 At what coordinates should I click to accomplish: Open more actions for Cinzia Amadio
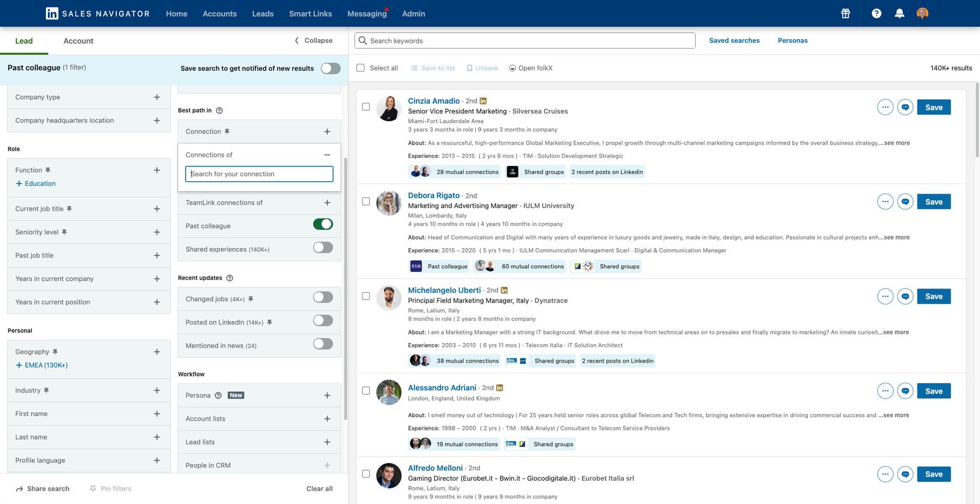click(885, 107)
